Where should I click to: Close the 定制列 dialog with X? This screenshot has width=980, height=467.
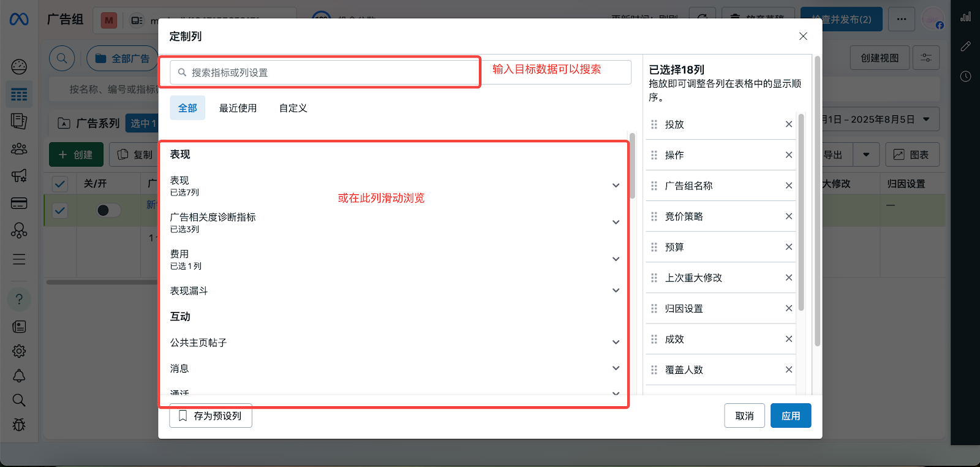pyautogui.click(x=803, y=36)
